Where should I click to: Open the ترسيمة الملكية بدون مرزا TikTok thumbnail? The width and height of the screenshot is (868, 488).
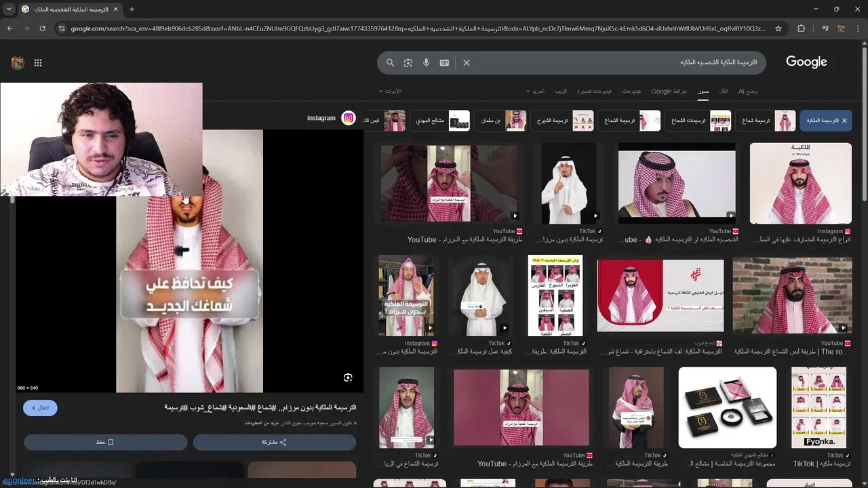point(568,183)
